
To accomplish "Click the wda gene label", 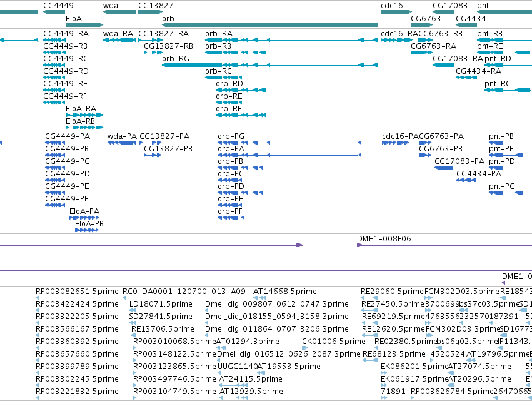I will (111, 6).
